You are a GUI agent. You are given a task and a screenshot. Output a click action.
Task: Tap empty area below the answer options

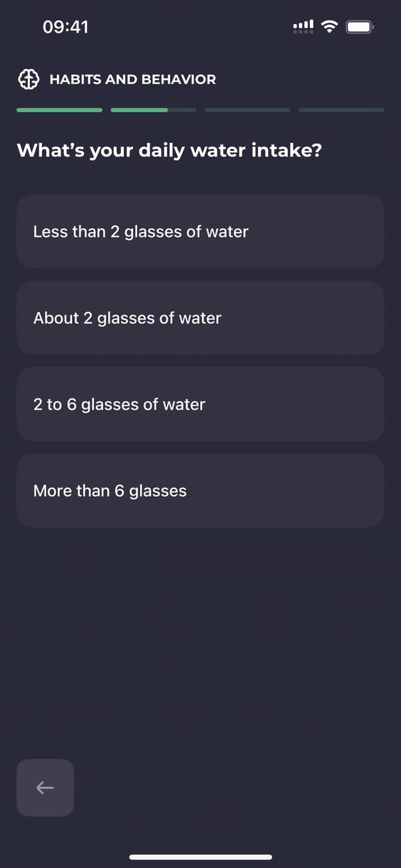(200, 632)
